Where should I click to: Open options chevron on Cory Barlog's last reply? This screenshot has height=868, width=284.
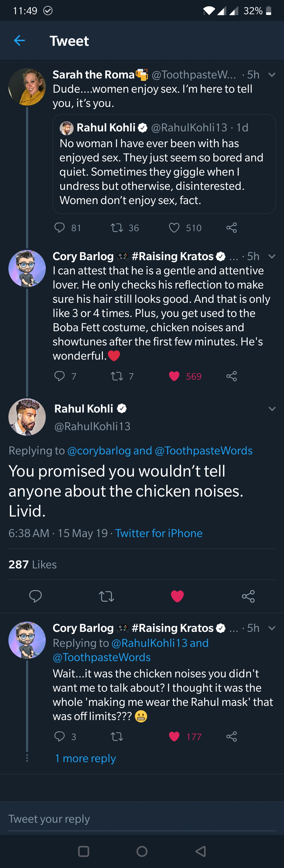272,628
